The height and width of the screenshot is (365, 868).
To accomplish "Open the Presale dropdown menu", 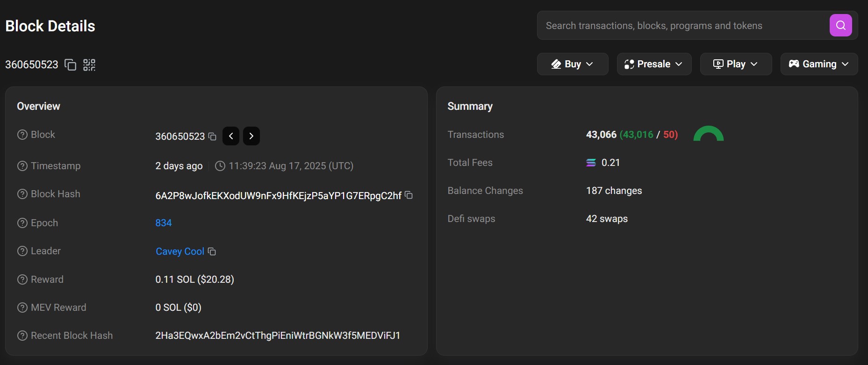I will (653, 64).
